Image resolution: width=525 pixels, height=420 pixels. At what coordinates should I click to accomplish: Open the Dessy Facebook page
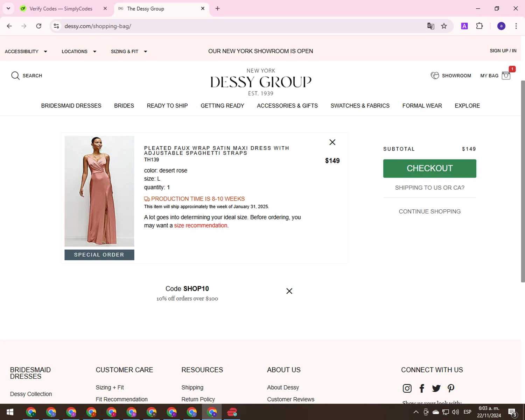click(x=422, y=388)
